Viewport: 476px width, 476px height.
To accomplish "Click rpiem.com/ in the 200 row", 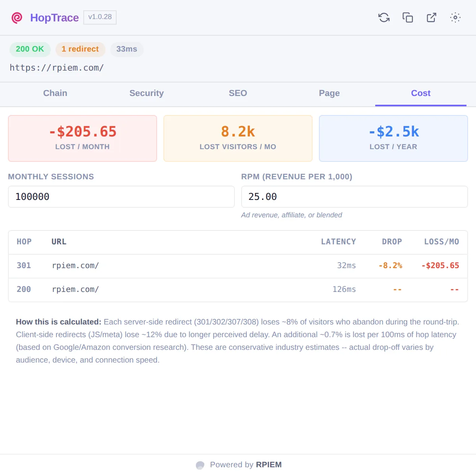I will (x=75, y=290).
